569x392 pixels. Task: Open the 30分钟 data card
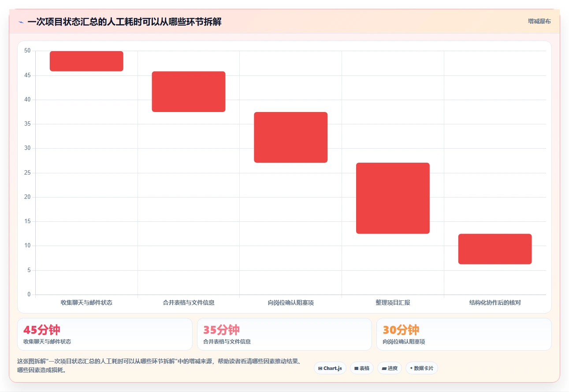(464, 334)
